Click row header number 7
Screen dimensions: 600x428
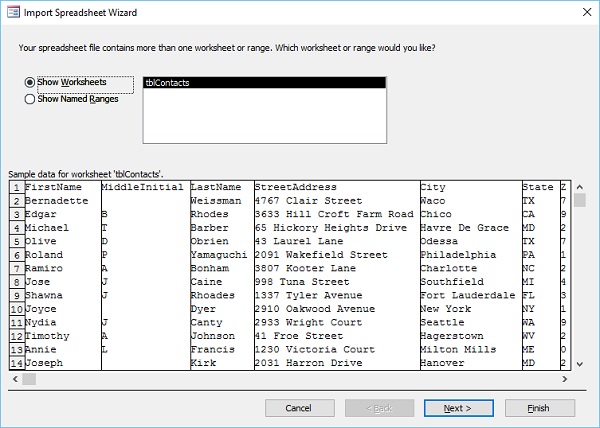click(x=16, y=269)
